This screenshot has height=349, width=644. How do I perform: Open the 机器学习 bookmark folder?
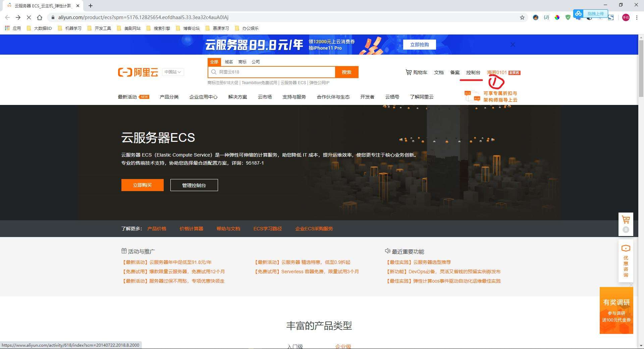(x=70, y=28)
